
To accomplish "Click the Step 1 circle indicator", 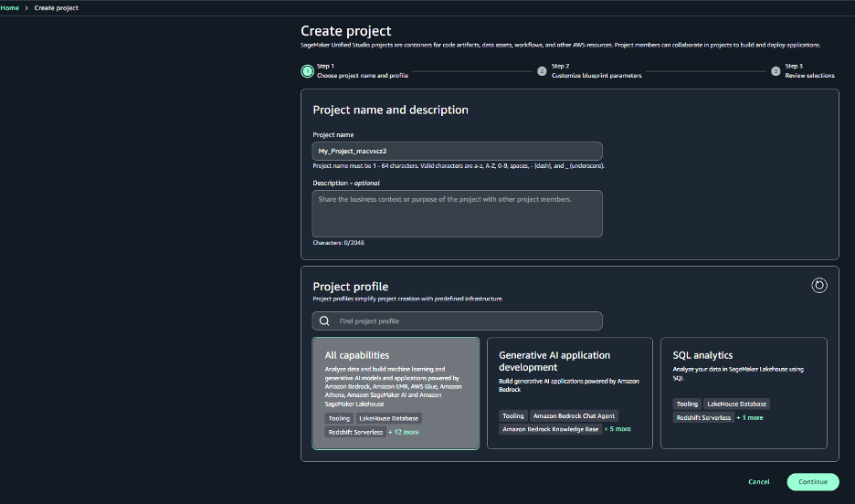I will point(307,71).
